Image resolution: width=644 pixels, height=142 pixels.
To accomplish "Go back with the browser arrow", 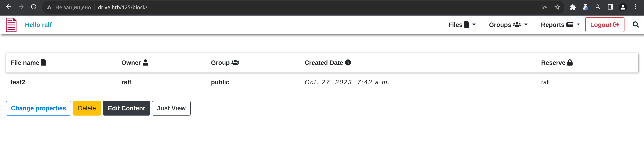I will (9, 7).
